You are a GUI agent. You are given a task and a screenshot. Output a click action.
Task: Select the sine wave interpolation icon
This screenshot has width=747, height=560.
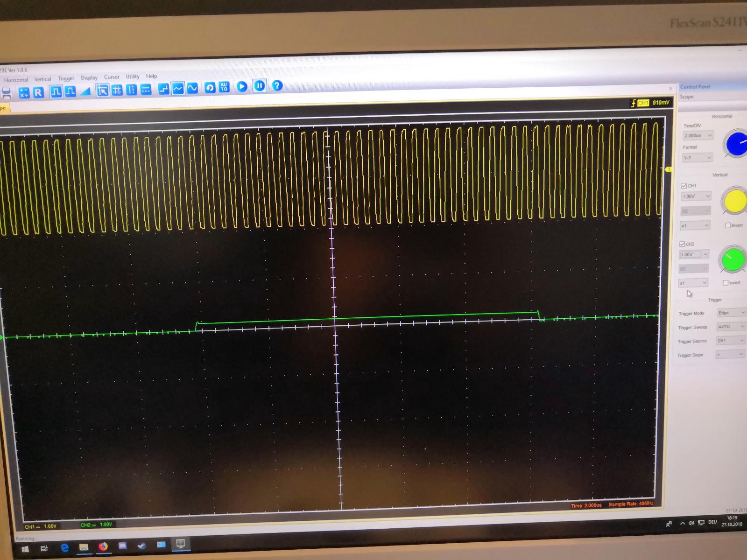(x=192, y=88)
